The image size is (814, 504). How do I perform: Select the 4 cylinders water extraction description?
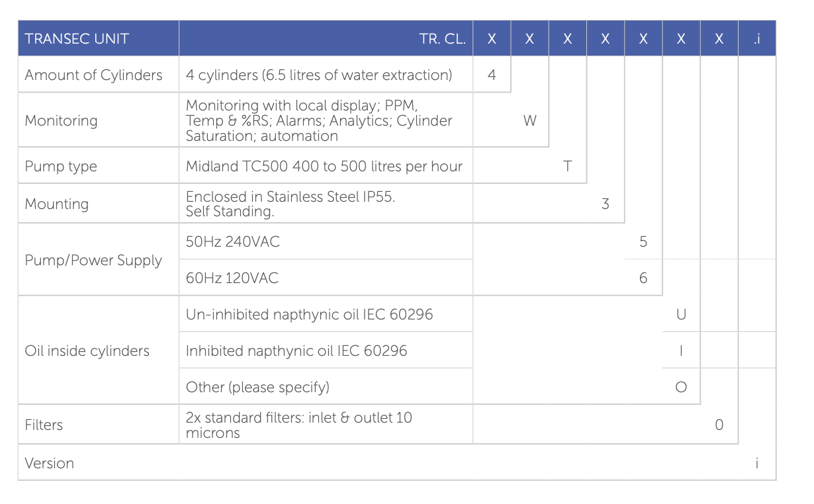click(x=319, y=75)
